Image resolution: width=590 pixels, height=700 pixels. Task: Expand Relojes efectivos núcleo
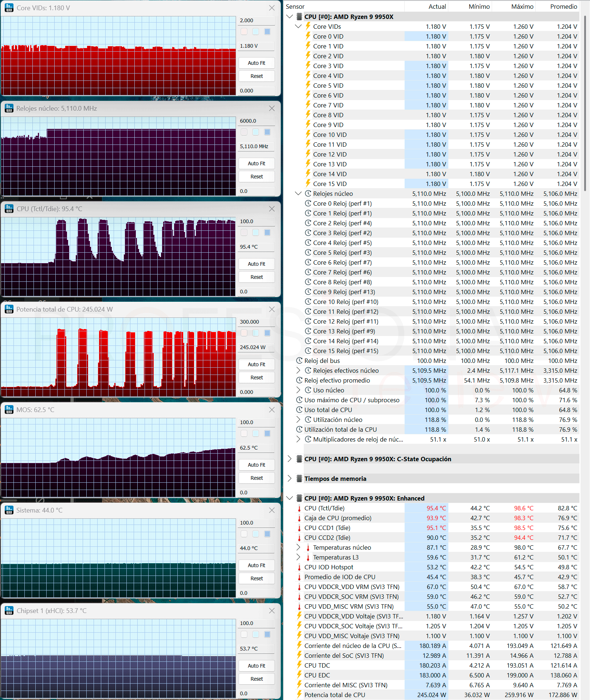pos(298,370)
